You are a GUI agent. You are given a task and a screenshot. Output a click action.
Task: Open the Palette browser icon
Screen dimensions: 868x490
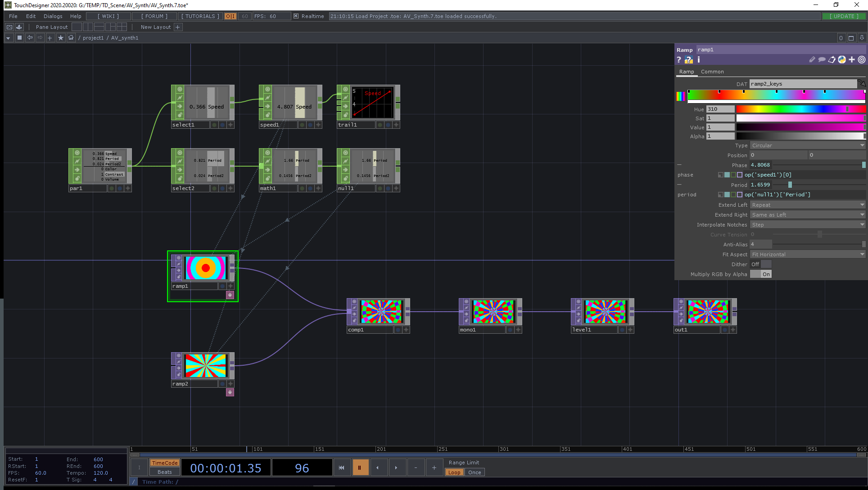coord(19,27)
